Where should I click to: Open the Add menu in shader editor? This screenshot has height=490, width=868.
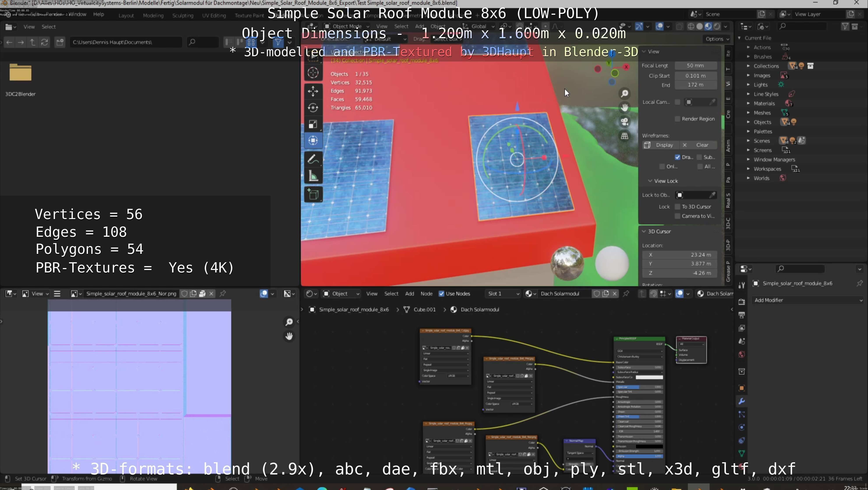coord(409,294)
